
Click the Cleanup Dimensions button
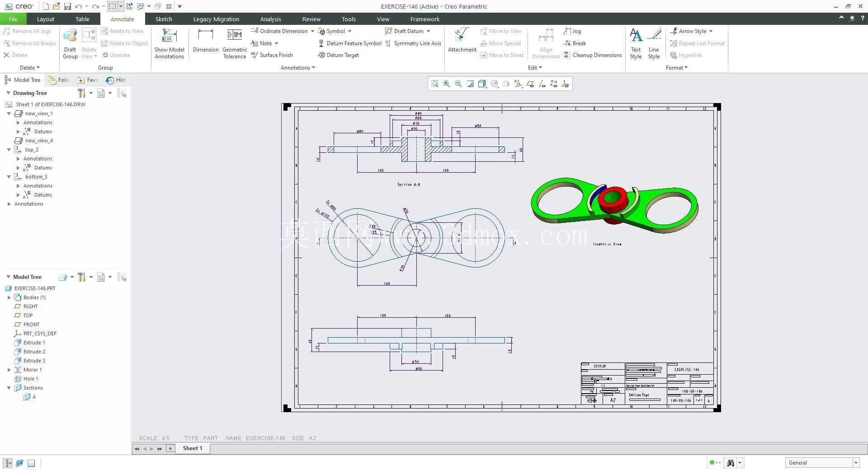(x=593, y=55)
